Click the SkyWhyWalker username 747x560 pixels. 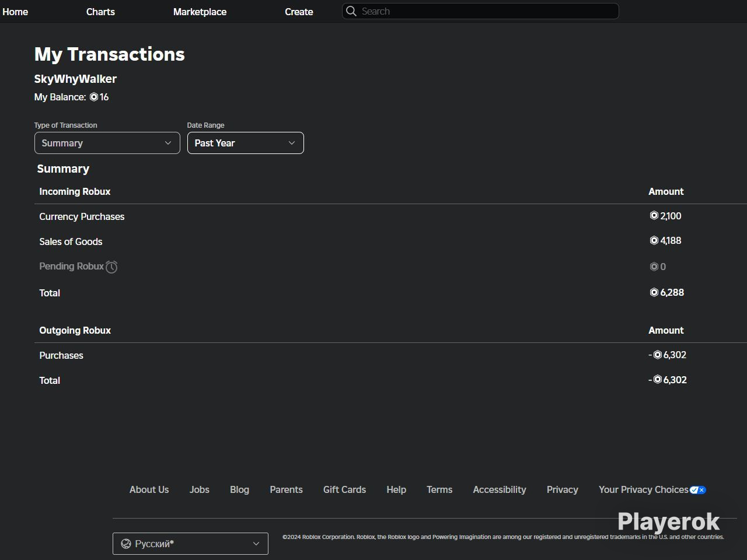click(x=75, y=79)
